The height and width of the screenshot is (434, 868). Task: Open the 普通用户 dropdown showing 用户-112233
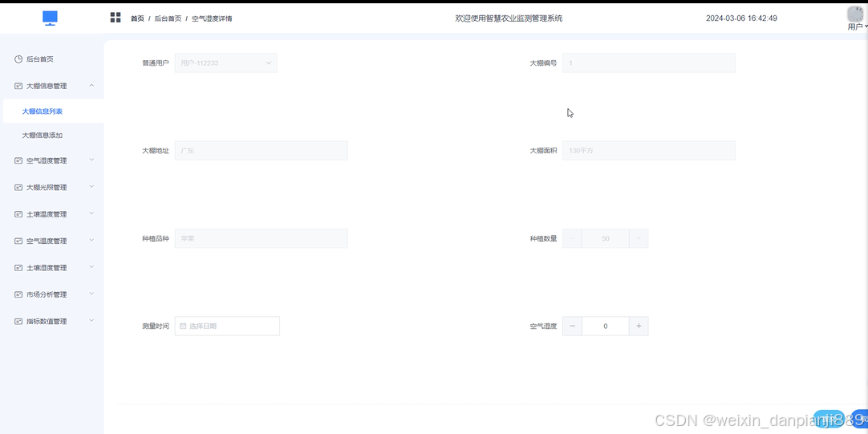pyautogui.click(x=226, y=63)
